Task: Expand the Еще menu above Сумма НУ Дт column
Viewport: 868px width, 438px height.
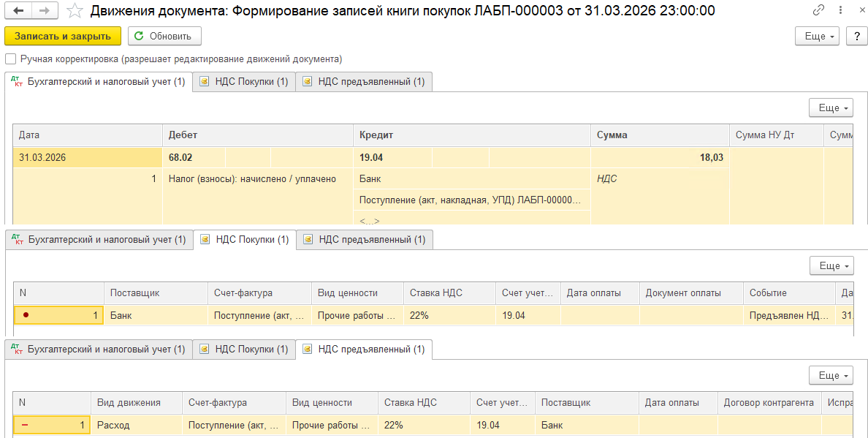Action: click(x=831, y=107)
